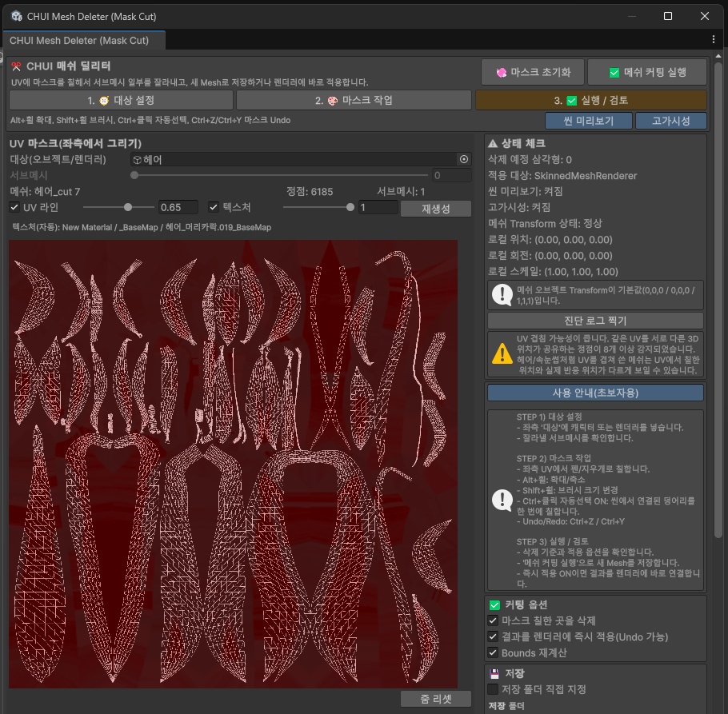Click 텍스처 value field showing 1

(378, 207)
